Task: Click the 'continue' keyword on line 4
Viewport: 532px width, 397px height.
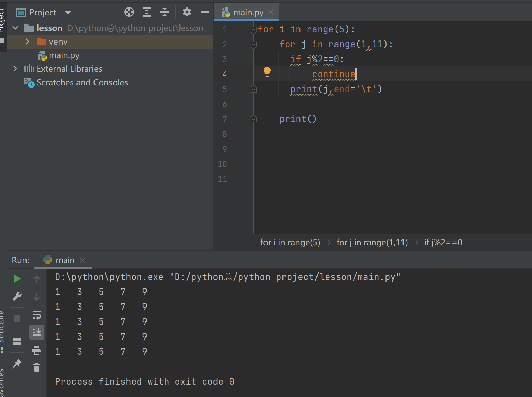Action: click(x=333, y=74)
